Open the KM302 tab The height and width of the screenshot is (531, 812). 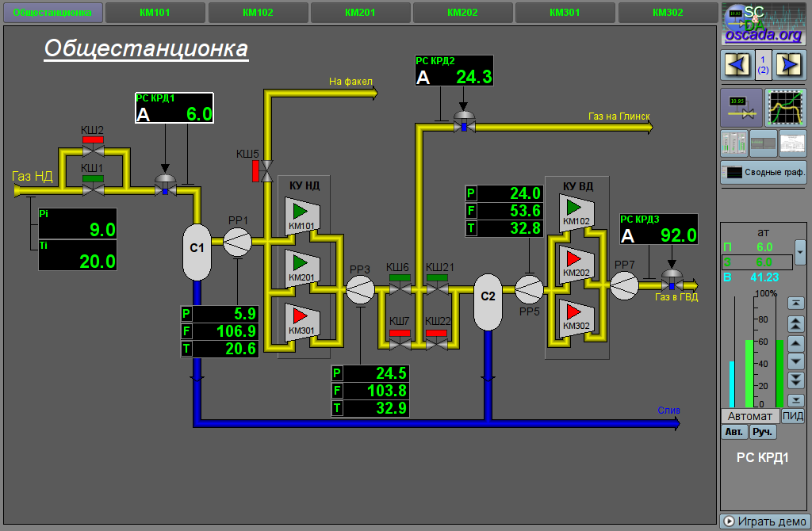click(x=668, y=13)
